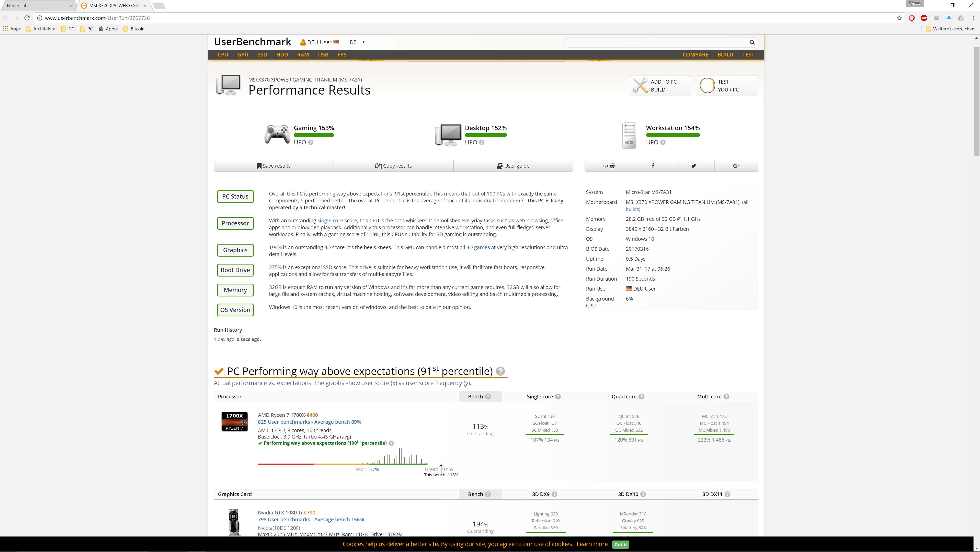Open the single core link
Image resolution: width=980 pixels, height=552 pixels.
[330, 220]
